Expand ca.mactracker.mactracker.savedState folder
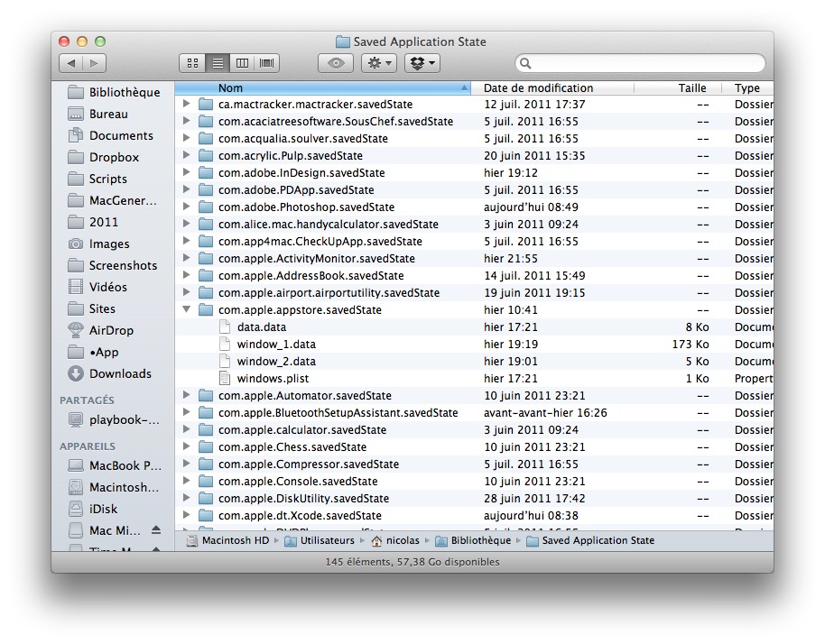The image size is (825, 644). 186,104
